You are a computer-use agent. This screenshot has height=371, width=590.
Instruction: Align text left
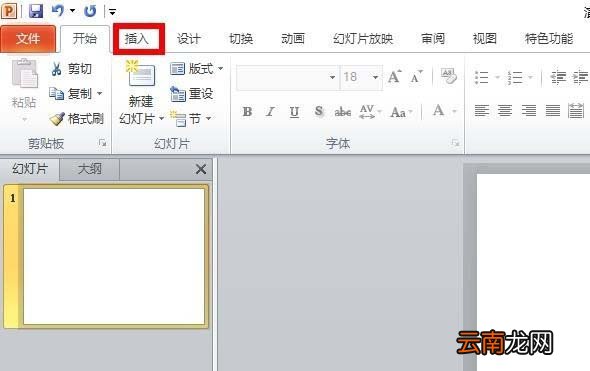pos(482,111)
